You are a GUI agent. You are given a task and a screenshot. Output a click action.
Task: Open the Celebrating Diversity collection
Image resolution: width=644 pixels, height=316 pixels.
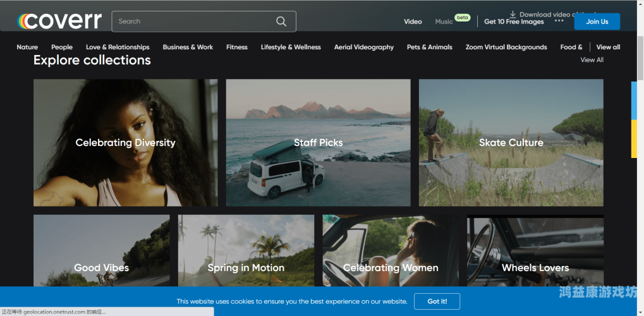(x=125, y=142)
